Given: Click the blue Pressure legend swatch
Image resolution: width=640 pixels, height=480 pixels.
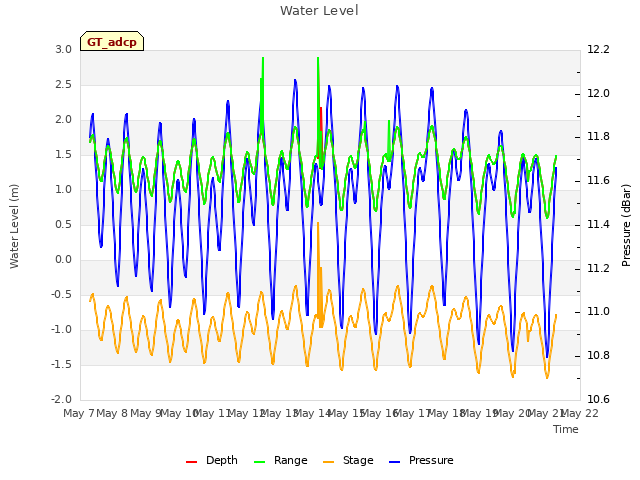Looking at the screenshot, I should [x=394, y=462].
